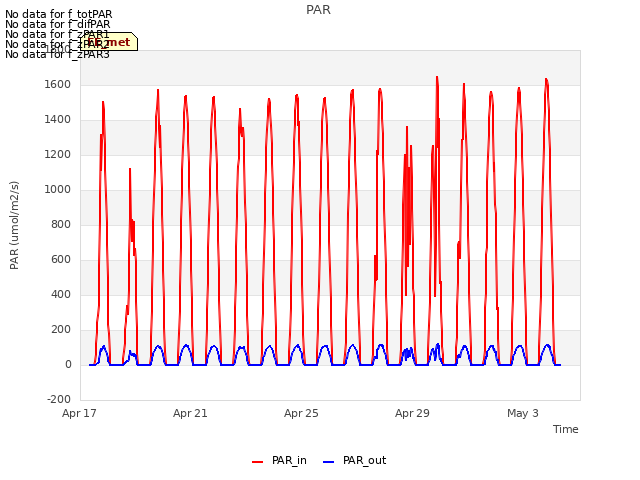The image size is (640, 480).
Task: Click the 'No data for f_zPAR3' message
Action: point(57,54)
